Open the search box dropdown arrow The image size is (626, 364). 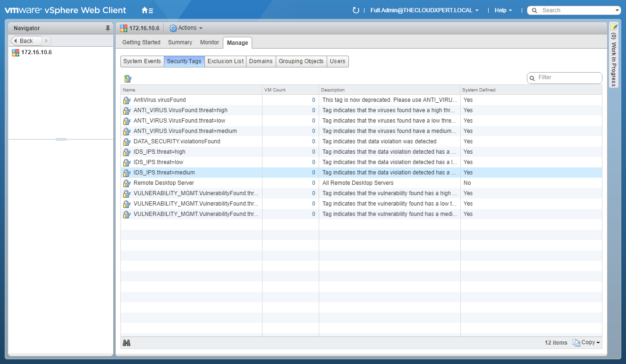617,10
